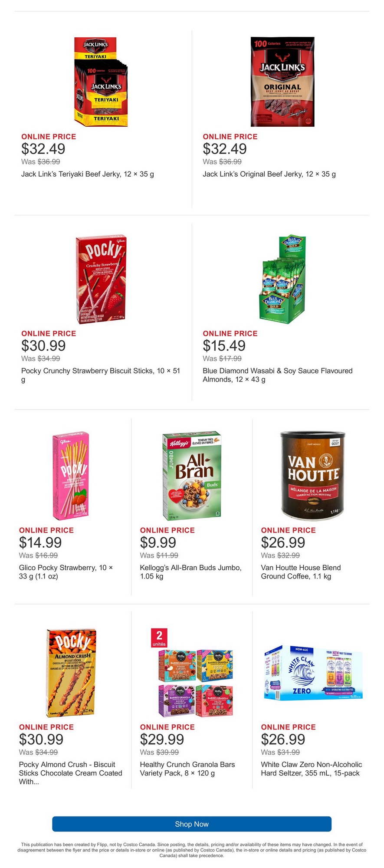Select Pocky Crunchy Strawberry product image
This screenshot has width=384, height=868.
pyautogui.click(x=101, y=279)
